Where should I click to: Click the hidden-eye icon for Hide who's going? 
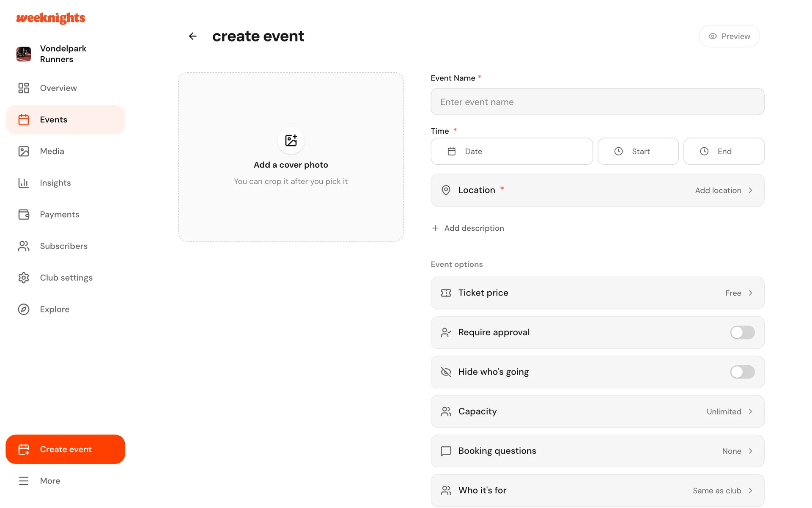(x=446, y=372)
